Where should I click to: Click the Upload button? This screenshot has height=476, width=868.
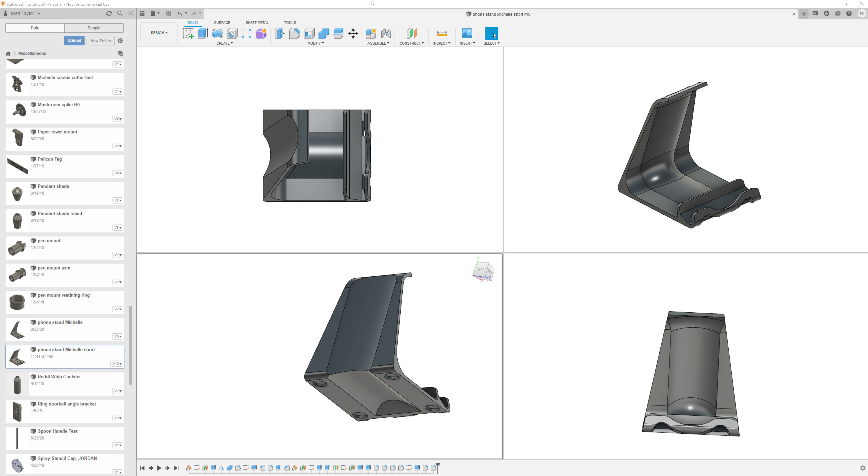tap(74, 40)
